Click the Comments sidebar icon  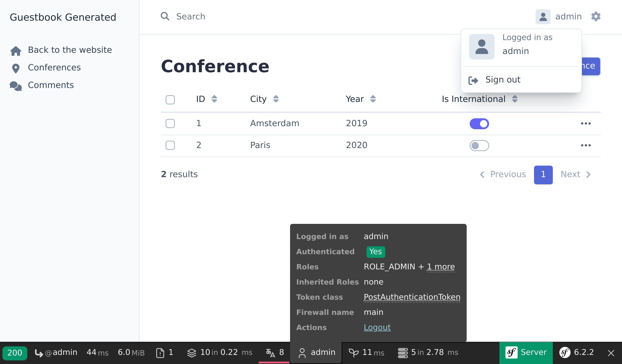[x=15, y=85]
